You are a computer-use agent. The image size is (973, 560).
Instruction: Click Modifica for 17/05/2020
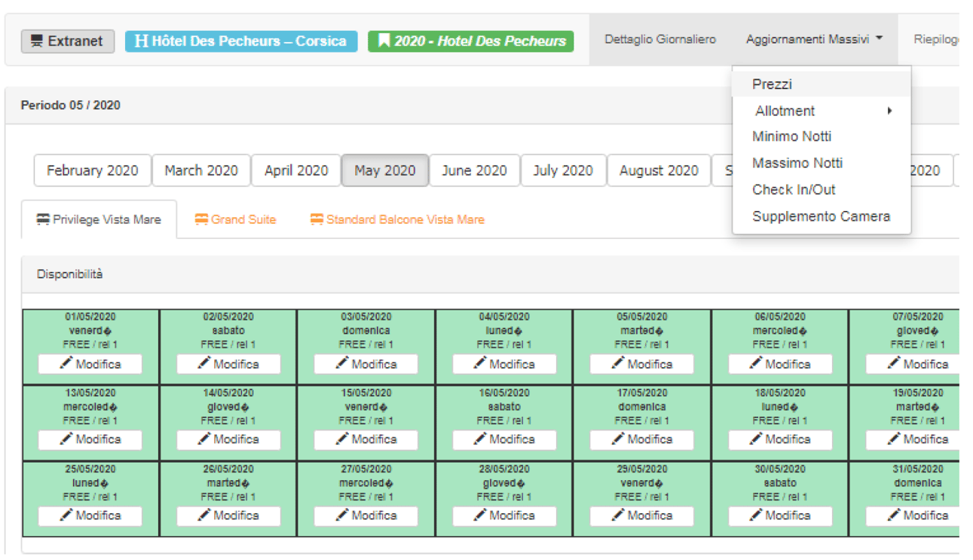642,439
